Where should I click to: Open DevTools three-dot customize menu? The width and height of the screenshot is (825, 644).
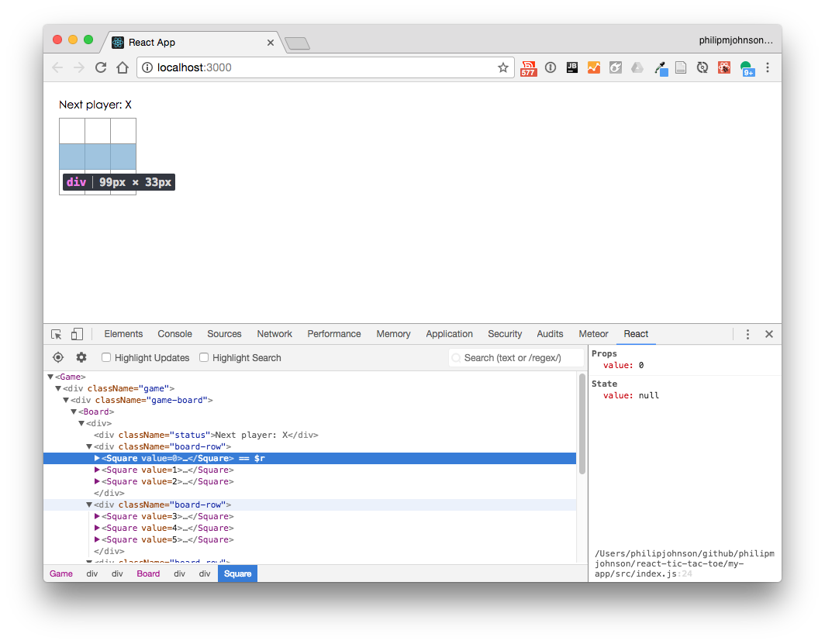(x=747, y=334)
